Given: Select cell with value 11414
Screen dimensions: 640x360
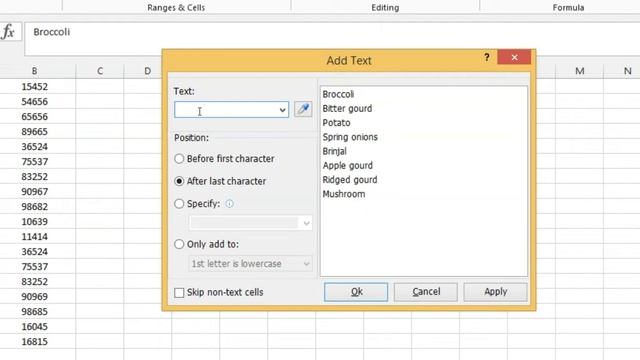Looking at the screenshot, I should pyautogui.click(x=35, y=237).
